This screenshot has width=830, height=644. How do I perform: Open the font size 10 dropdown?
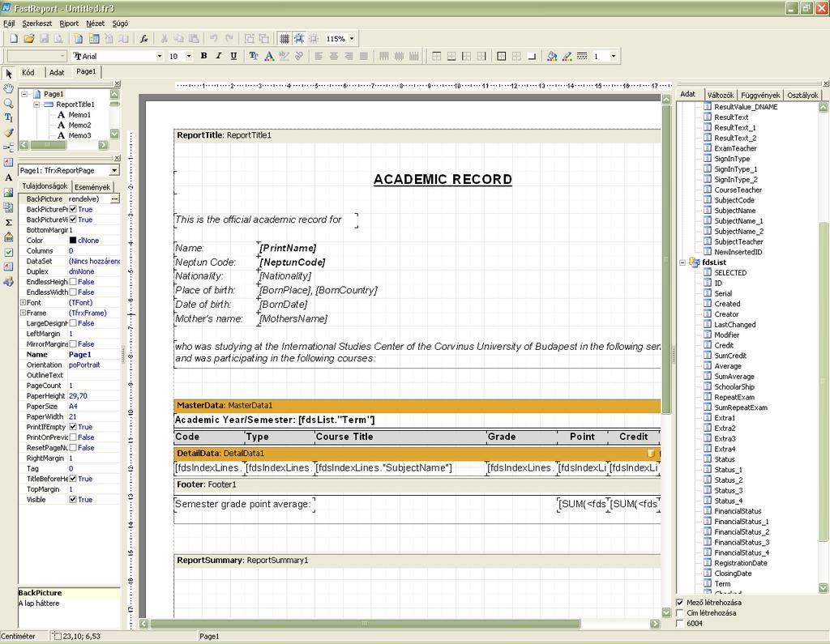188,56
